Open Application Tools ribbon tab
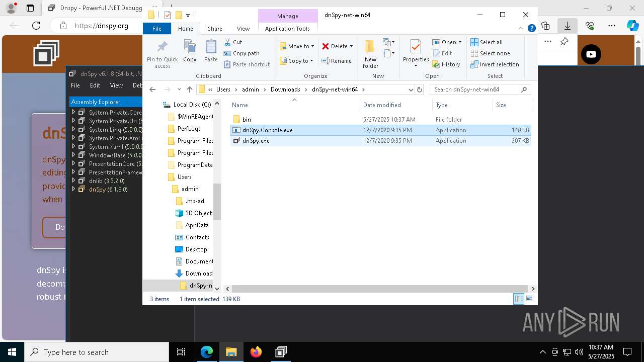 click(287, 29)
